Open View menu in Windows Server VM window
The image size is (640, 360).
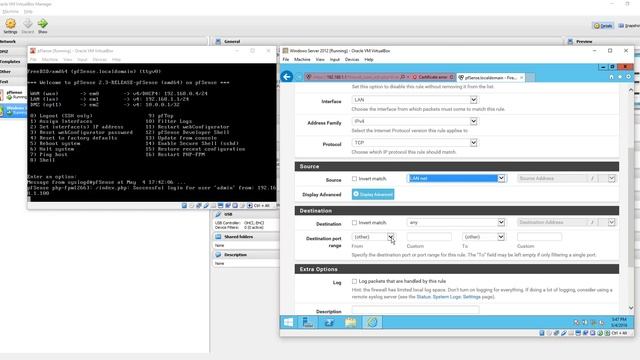(320, 60)
